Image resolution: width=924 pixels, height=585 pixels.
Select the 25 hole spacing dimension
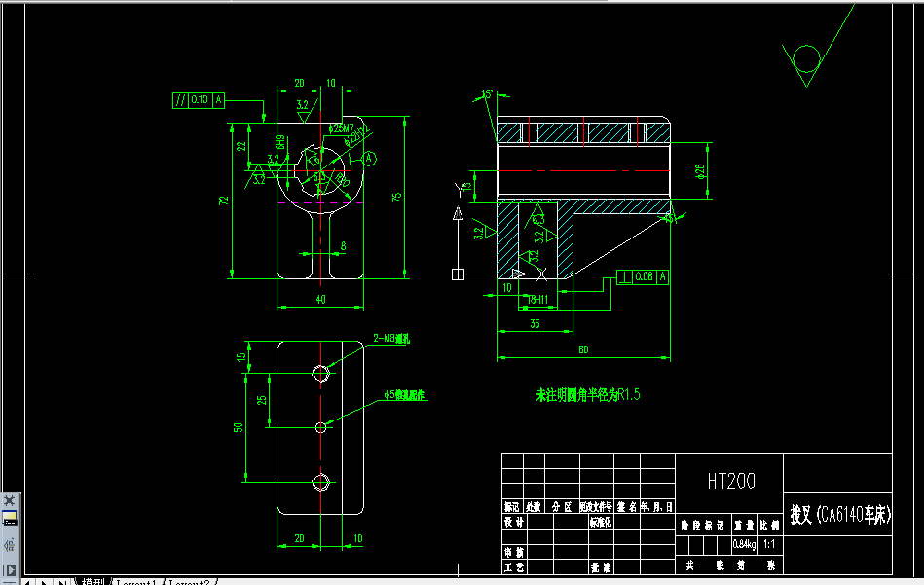tap(262, 400)
